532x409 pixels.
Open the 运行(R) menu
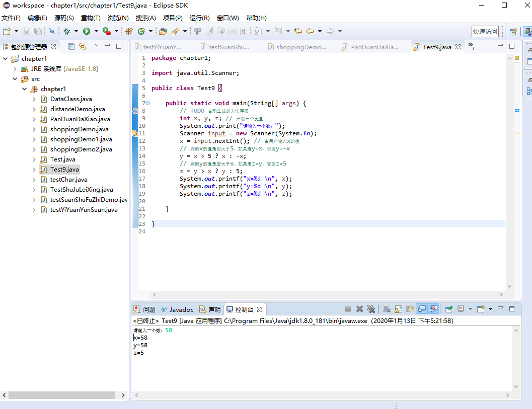click(x=199, y=18)
